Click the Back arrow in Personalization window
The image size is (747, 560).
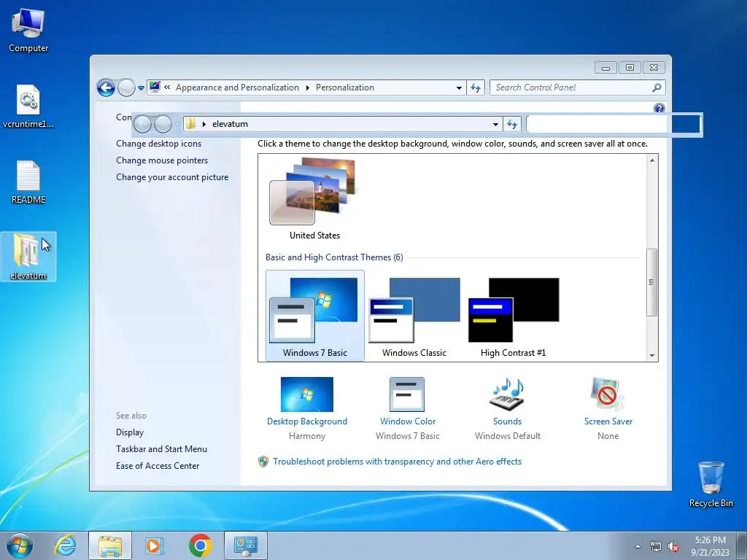point(106,87)
